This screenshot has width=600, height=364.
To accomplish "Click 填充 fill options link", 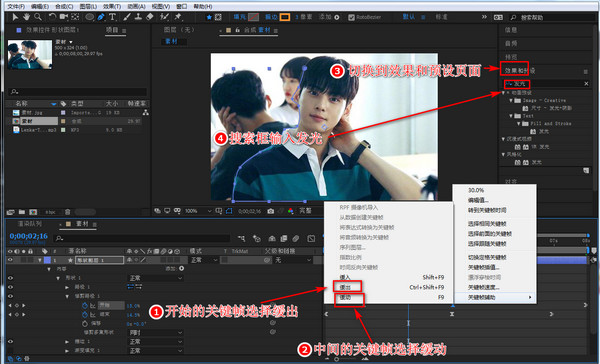I will (240, 17).
